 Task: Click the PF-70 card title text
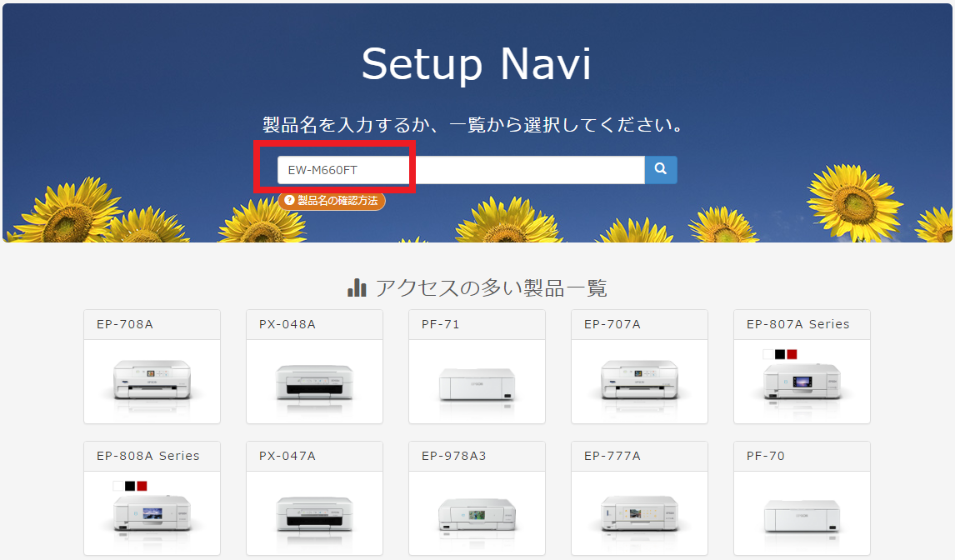click(x=766, y=456)
